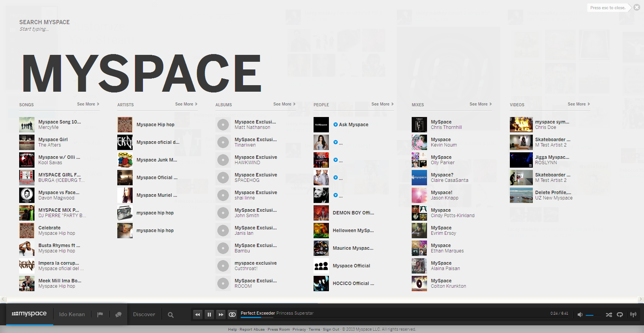The image size is (644, 333).
Task: Open the radio broadcast icon
Action: point(633,315)
